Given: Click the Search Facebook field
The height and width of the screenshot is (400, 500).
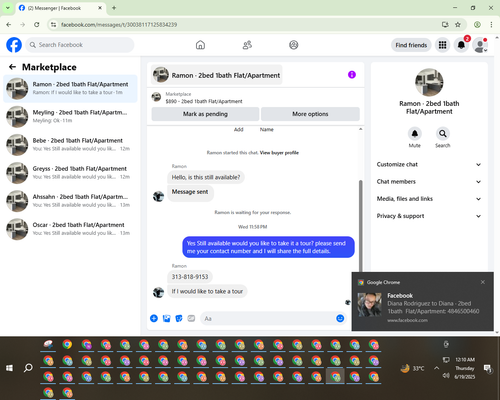Looking at the screenshot, I should click(x=80, y=45).
